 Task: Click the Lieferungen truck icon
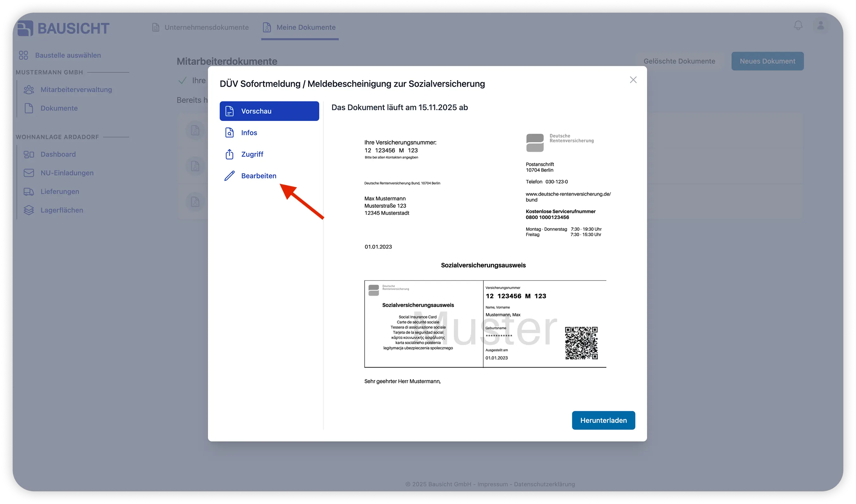pyautogui.click(x=29, y=192)
